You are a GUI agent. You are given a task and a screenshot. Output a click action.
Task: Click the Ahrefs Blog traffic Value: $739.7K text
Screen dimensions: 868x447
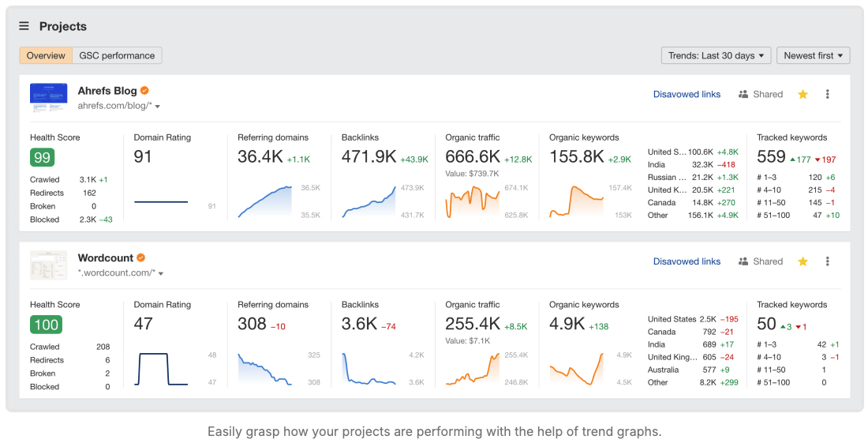[472, 174]
